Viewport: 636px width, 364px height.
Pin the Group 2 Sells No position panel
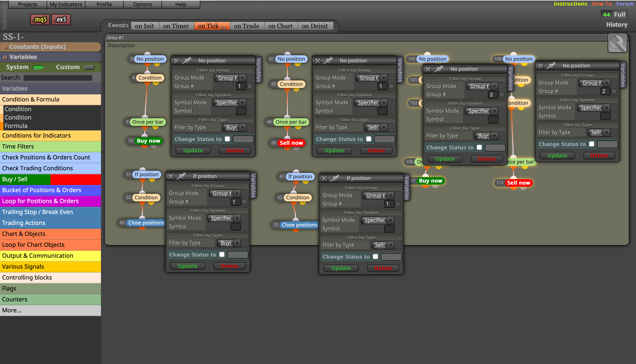551,66
